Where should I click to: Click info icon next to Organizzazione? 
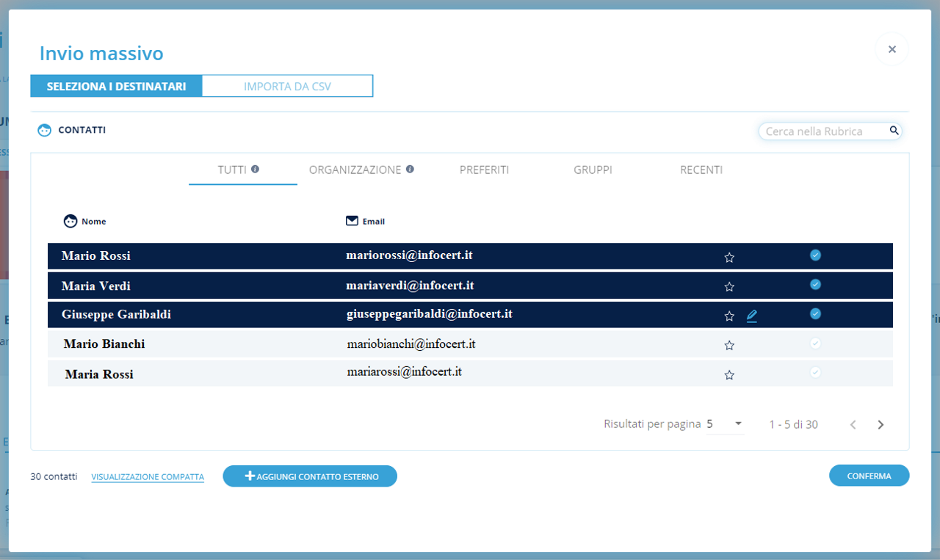(410, 169)
